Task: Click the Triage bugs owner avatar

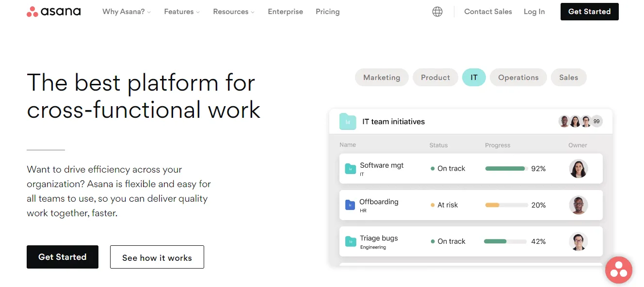Action: [x=578, y=241]
